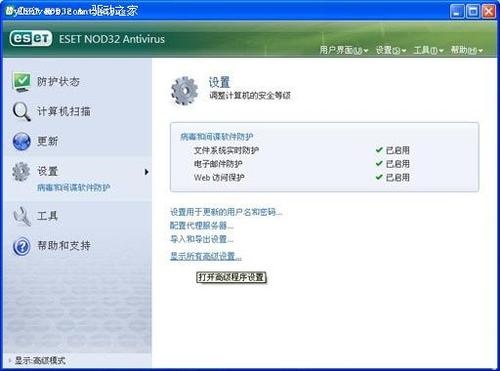Open 配置代理服务器 link
Image resolution: width=500 pixels, height=371 pixels.
tap(202, 226)
